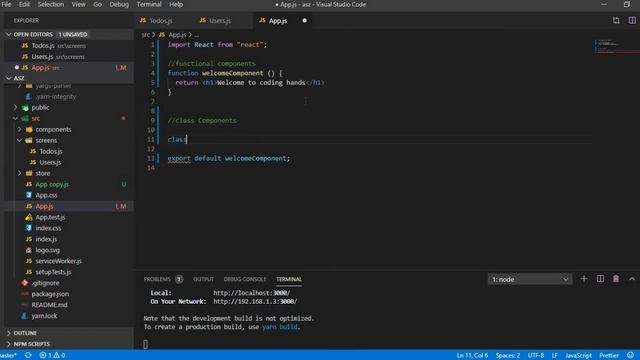
Task: Open the compare changes icon in editor toolbar
Action: [616, 20]
